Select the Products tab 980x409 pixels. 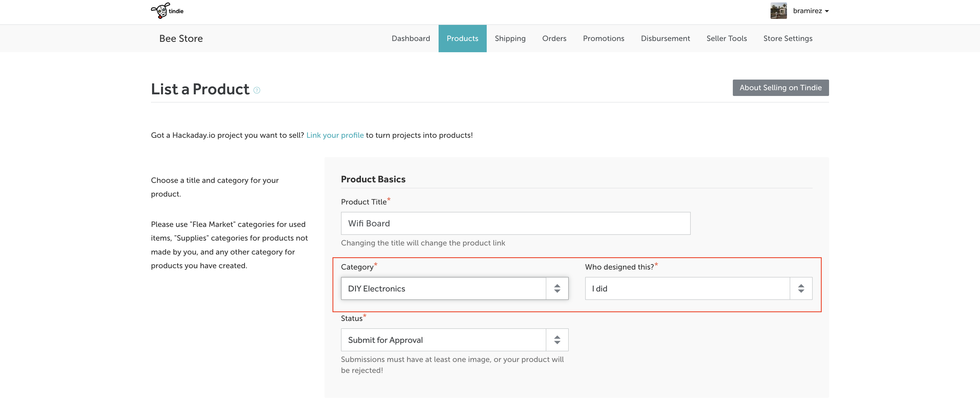coord(462,39)
